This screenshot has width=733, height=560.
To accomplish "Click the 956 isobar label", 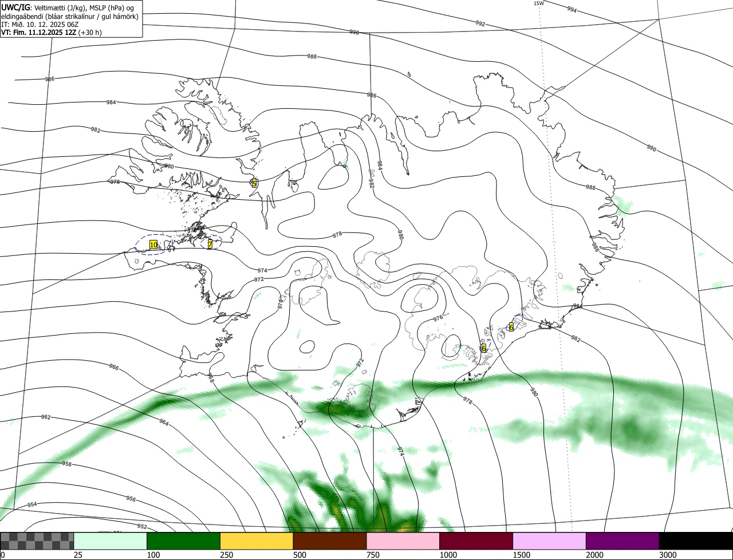I will [x=131, y=499].
